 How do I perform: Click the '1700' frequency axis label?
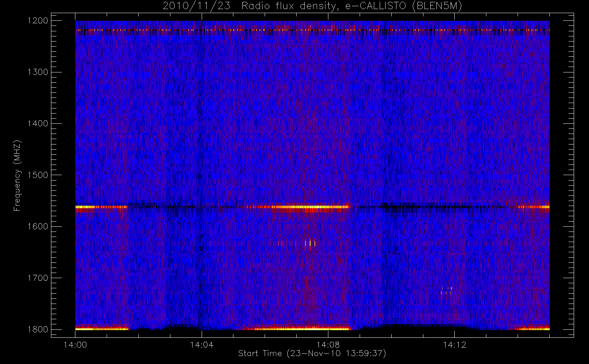coord(38,278)
